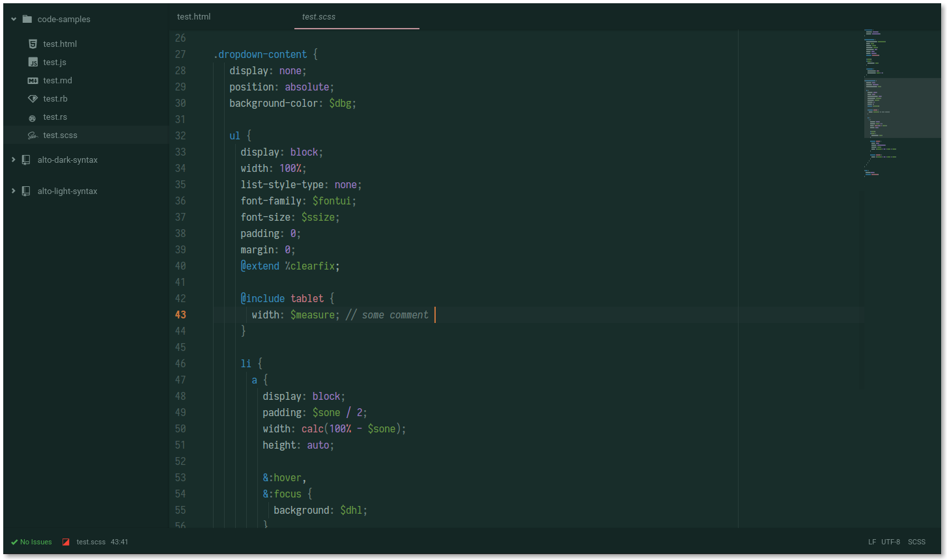947x560 pixels.
Task: Change grammar via SCSS indicator
Action: coord(916,542)
